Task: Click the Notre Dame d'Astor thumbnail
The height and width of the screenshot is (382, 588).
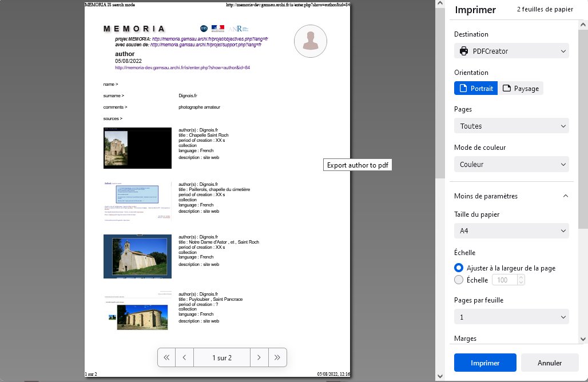Action: coord(138,256)
